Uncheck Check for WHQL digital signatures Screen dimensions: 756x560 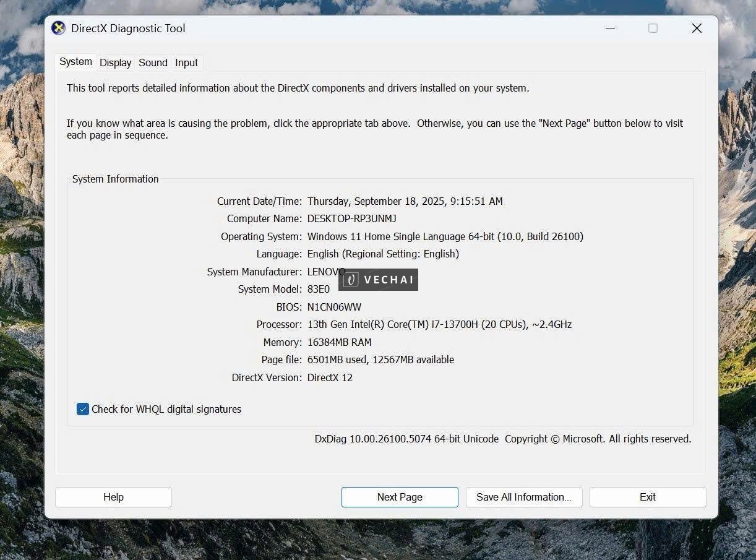coord(83,409)
